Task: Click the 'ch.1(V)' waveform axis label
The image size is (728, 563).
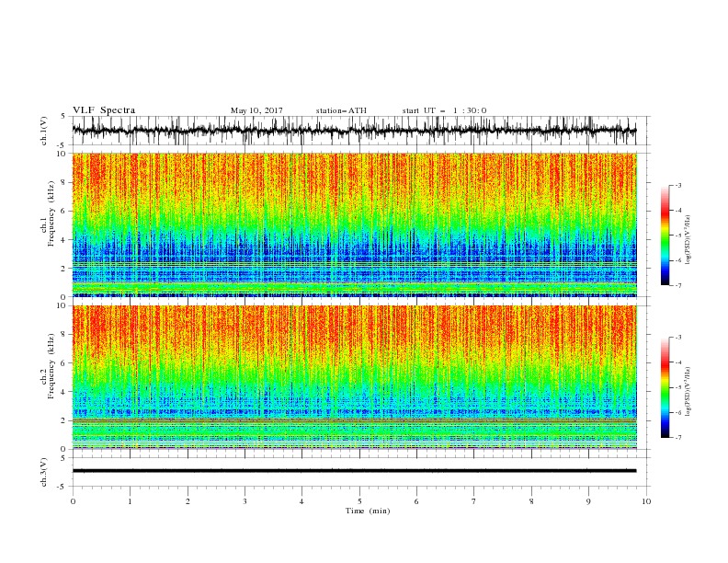Action: [44, 131]
